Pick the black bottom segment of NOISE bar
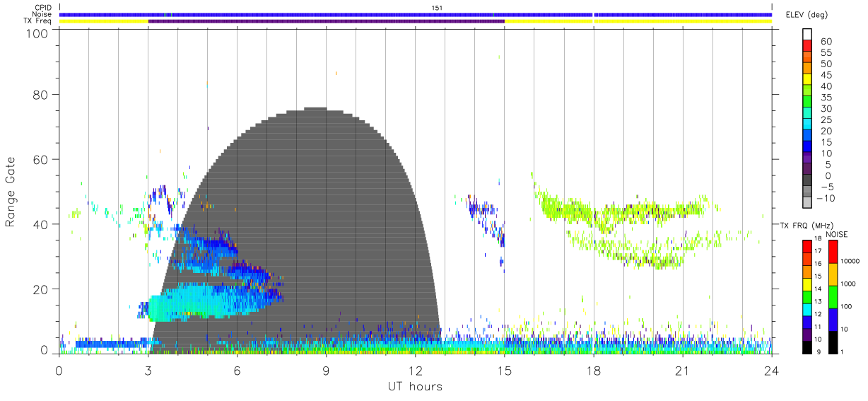This screenshot has width=868, height=401. [x=833, y=342]
